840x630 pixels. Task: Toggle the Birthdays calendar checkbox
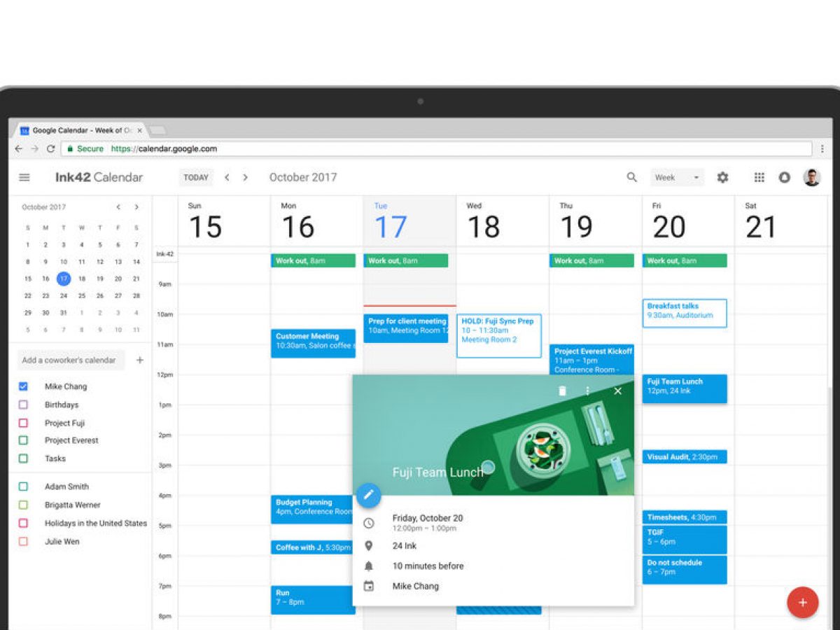[x=23, y=405]
